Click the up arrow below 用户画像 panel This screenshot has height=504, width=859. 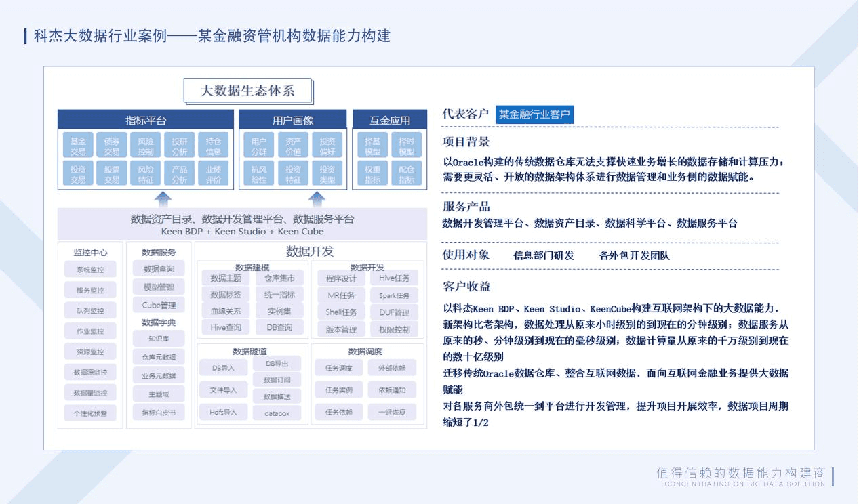[317, 198]
